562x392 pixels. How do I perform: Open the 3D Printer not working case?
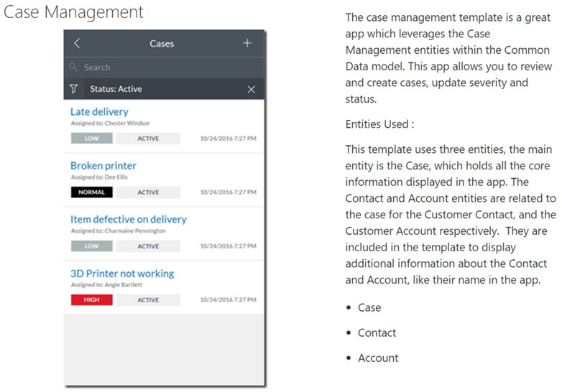[122, 274]
